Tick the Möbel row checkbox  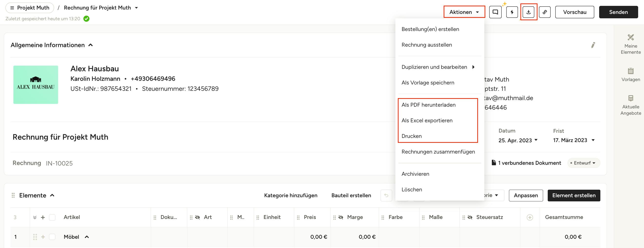pos(52,237)
